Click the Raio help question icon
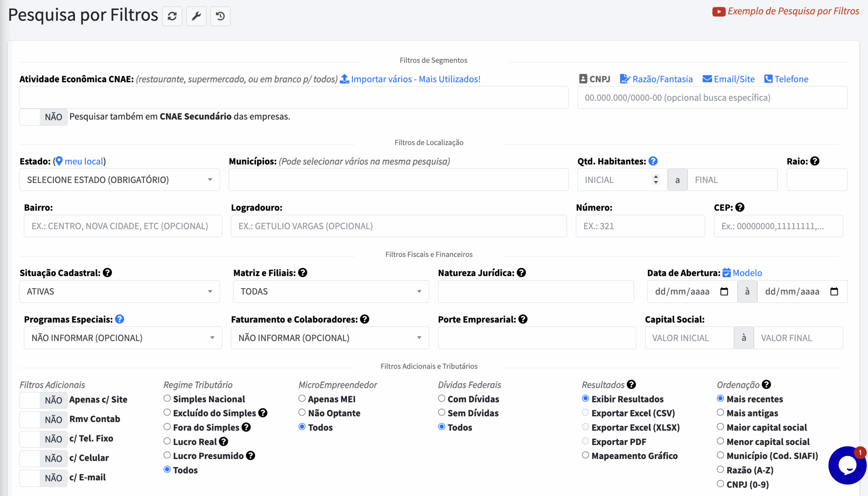The height and width of the screenshot is (496, 868). coord(814,161)
